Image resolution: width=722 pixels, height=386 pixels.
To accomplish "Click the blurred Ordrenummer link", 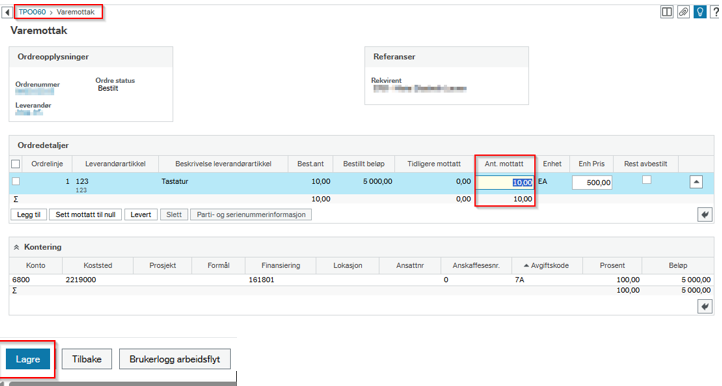I will coord(35,92).
